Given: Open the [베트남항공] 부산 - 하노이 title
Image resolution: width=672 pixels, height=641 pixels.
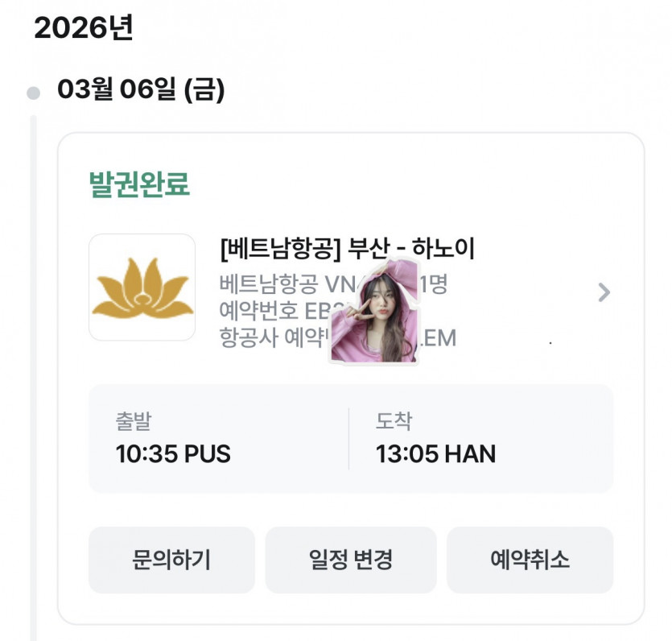Looking at the screenshot, I should click(x=347, y=248).
